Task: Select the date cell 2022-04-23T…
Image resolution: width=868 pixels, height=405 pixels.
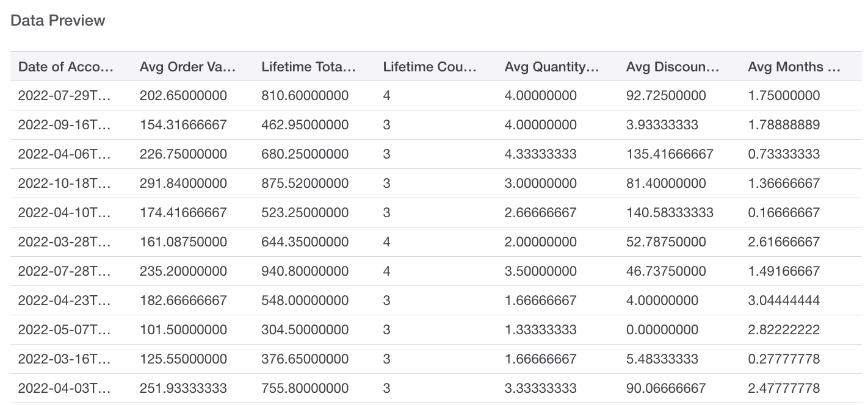Action: [65, 301]
